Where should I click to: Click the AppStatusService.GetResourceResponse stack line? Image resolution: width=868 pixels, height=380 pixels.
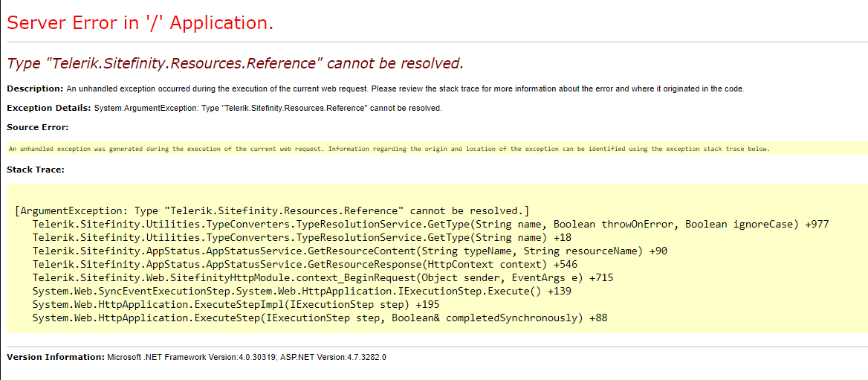(x=303, y=264)
